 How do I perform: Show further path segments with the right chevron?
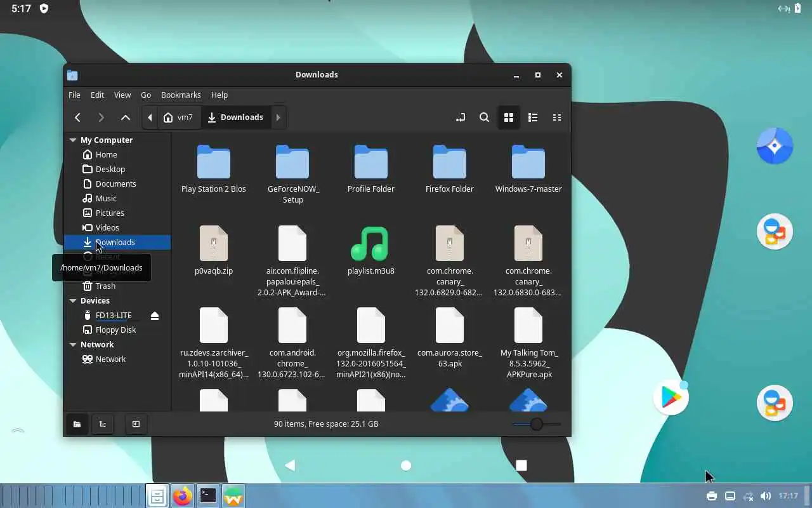[x=278, y=117]
